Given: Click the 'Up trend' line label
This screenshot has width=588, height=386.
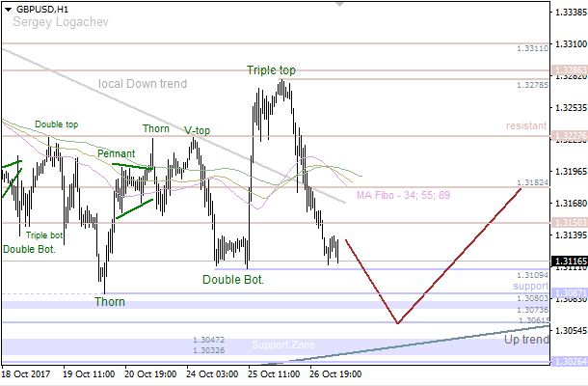Looking at the screenshot, I should [x=526, y=340].
